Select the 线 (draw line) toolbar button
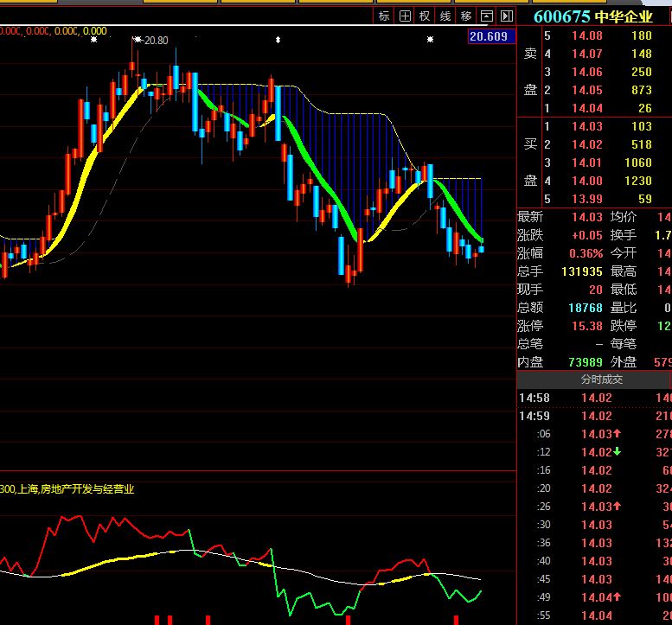 (x=445, y=16)
